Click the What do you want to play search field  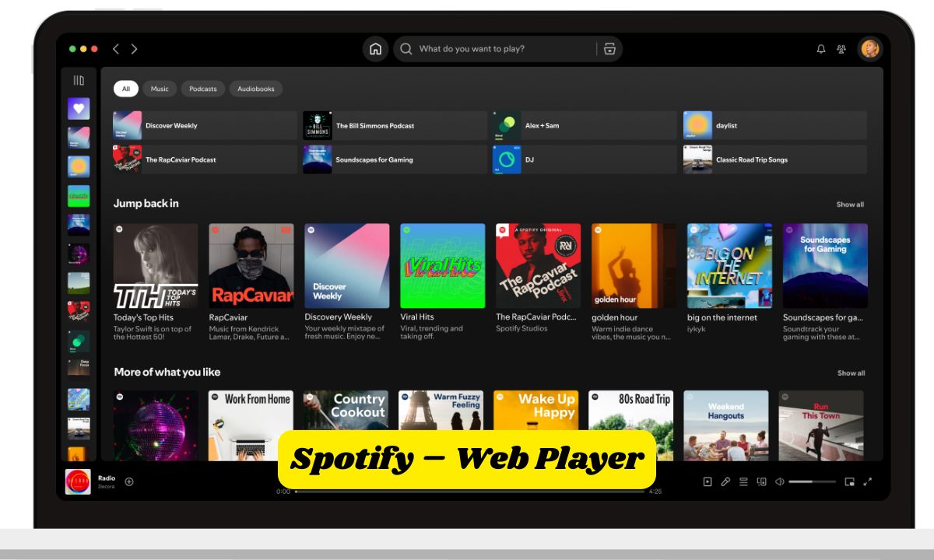506,49
